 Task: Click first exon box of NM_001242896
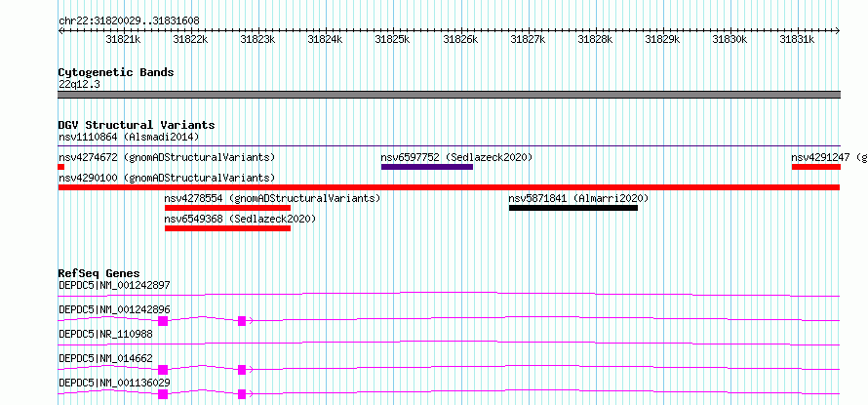pyautogui.click(x=163, y=321)
